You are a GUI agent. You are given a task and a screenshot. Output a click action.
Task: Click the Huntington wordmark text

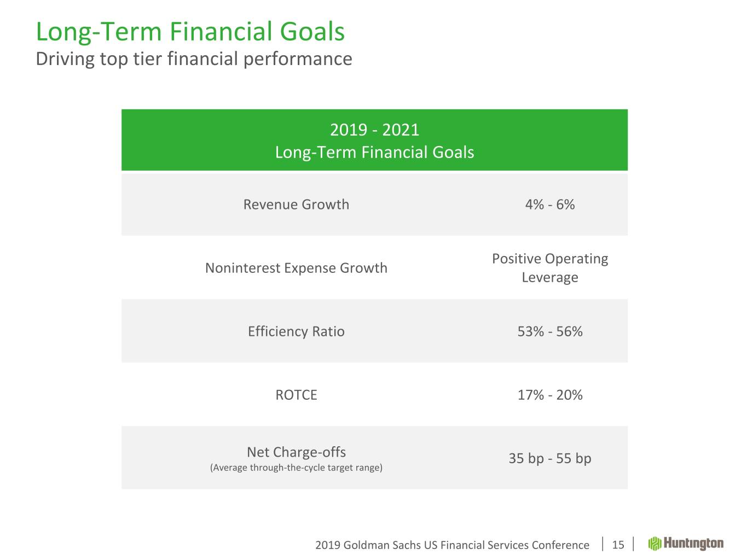tap(693, 544)
